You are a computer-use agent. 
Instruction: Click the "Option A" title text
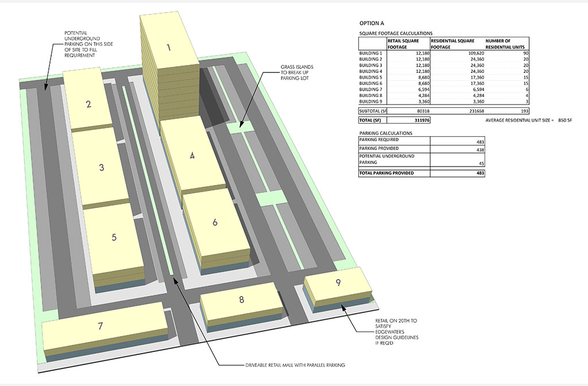[372, 23]
